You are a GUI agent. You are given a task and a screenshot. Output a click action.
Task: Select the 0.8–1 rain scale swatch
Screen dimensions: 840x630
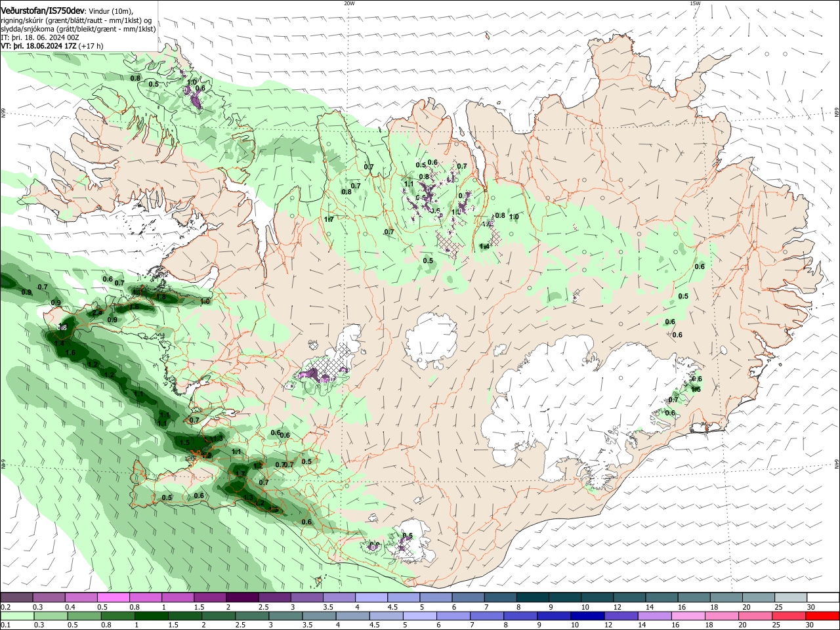point(117,616)
